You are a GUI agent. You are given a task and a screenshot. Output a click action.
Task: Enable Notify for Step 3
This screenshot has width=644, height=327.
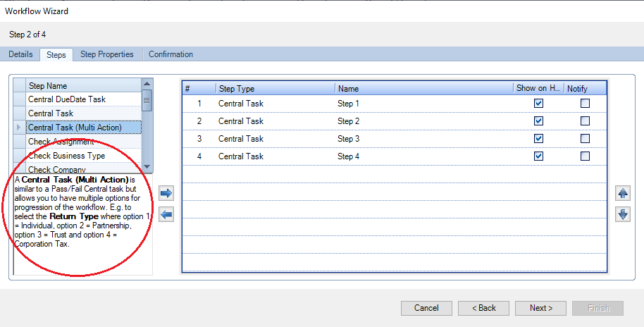pyautogui.click(x=585, y=138)
